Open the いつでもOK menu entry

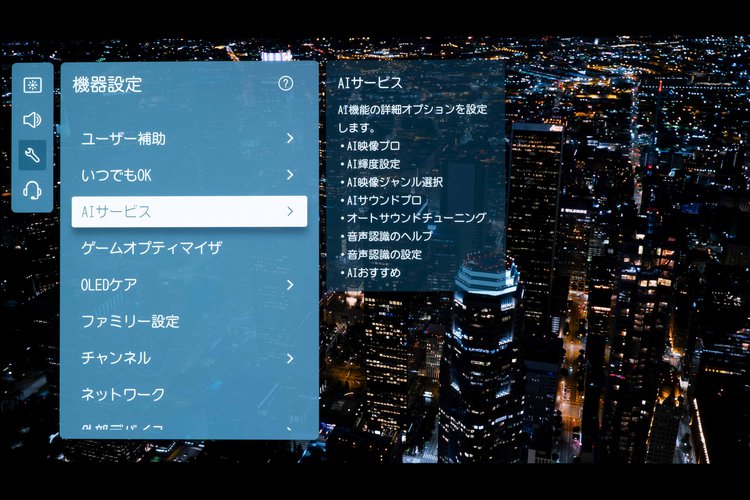tap(116, 175)
